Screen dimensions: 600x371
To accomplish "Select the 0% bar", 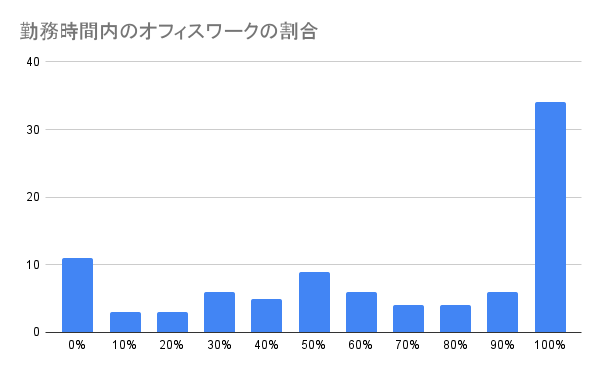I will click(x=77, y=295).
